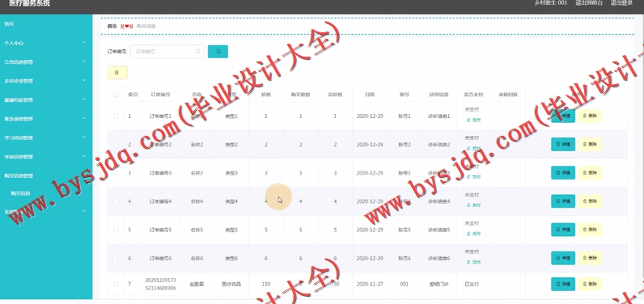Click the cell 订单编号5
This screenshot has height=304, width=644.
(x=160, y=230)
